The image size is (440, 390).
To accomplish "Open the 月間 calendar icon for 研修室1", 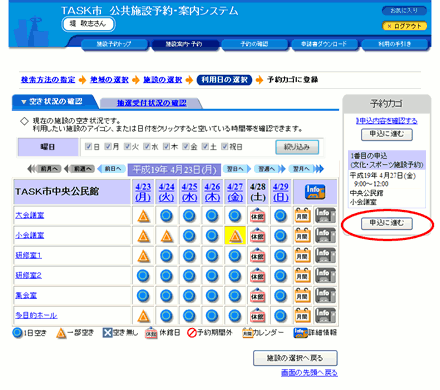I will pyautogui.click(x=302, y=256).
